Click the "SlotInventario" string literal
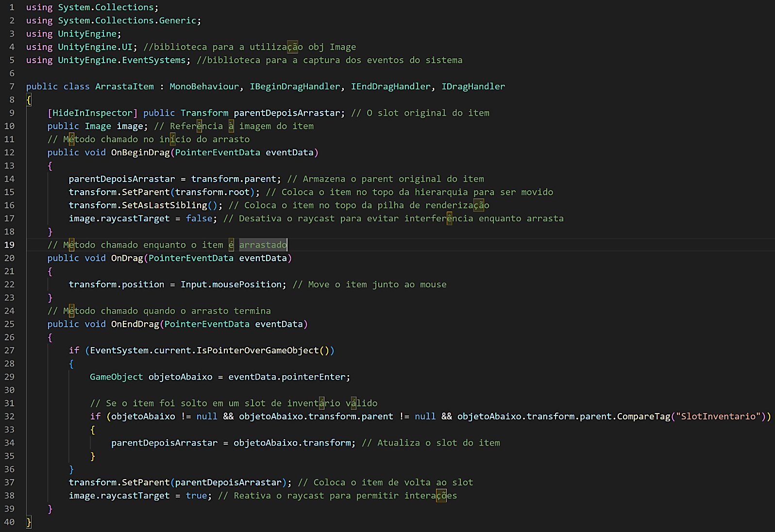This screenshot has height=532, width=775. (x=718, y=416)
